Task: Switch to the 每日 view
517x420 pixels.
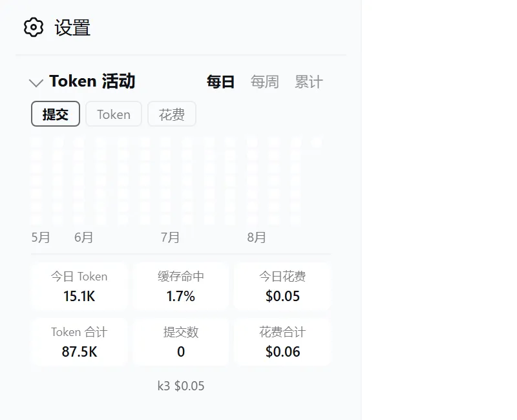Action: [220, 82]
